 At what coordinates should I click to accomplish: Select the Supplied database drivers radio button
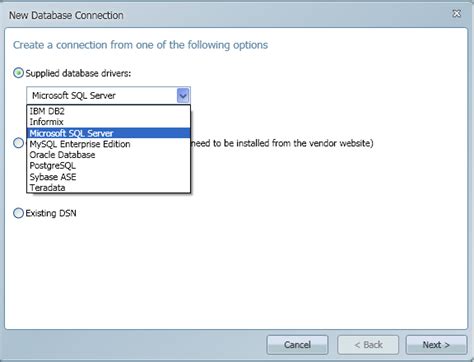(18, 73)
